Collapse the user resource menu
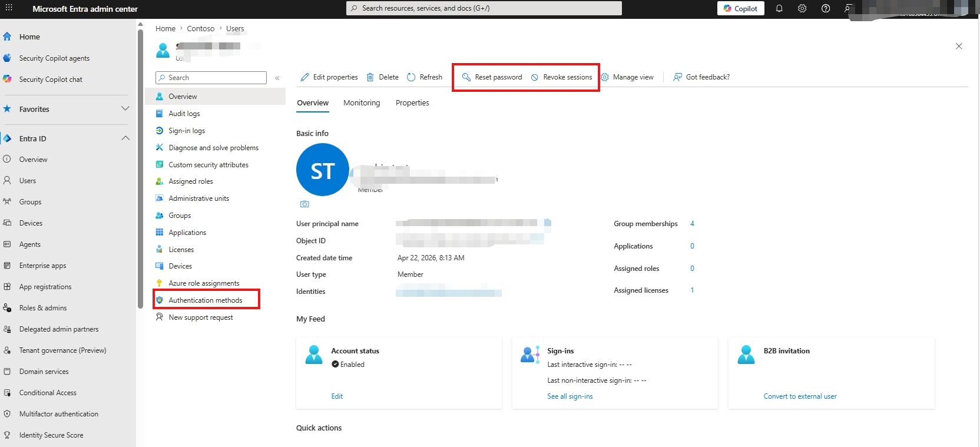980x447 pixels. pos(277,78)
